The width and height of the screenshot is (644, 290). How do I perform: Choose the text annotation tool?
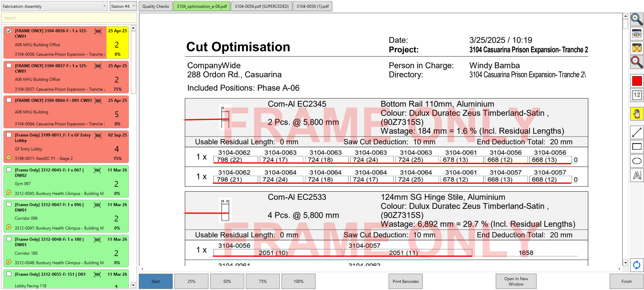(x=637, y=175)
